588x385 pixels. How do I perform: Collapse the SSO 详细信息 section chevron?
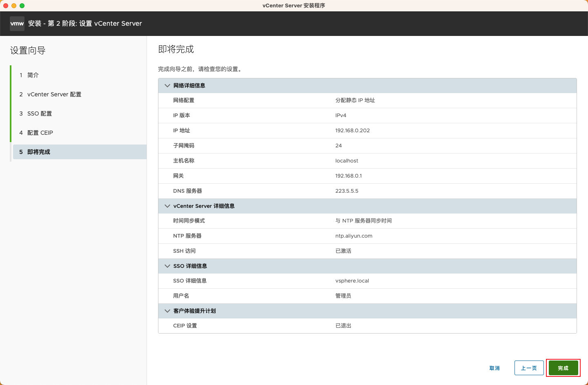(167, 266)
